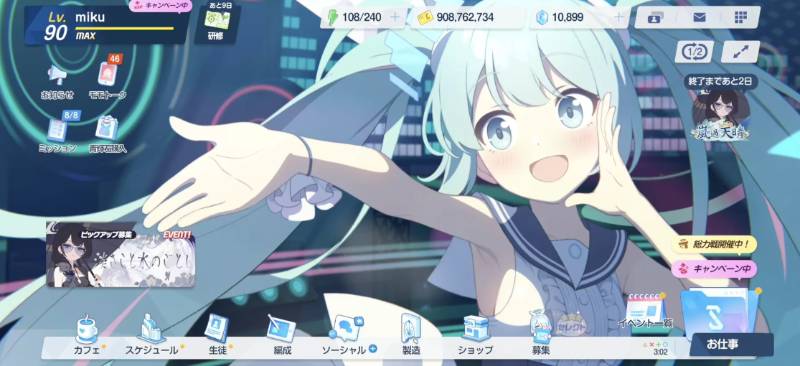Open 編成 formation menu
Viewport: 800px width, 366px height.
(282, 335)
